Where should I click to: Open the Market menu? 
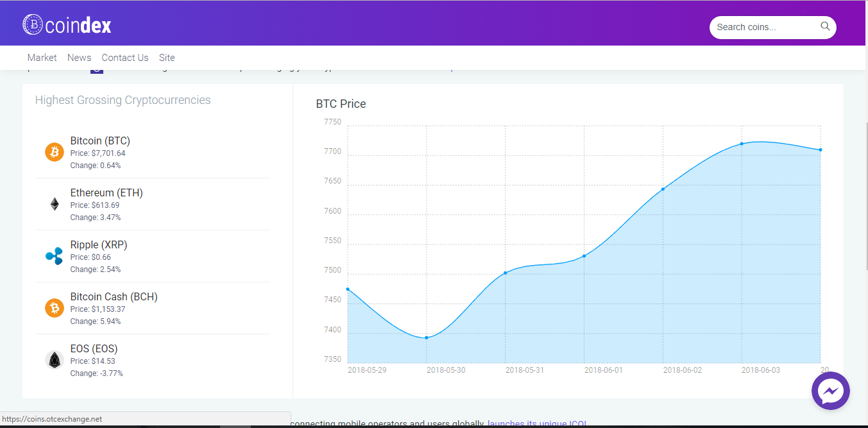point(42,58)
